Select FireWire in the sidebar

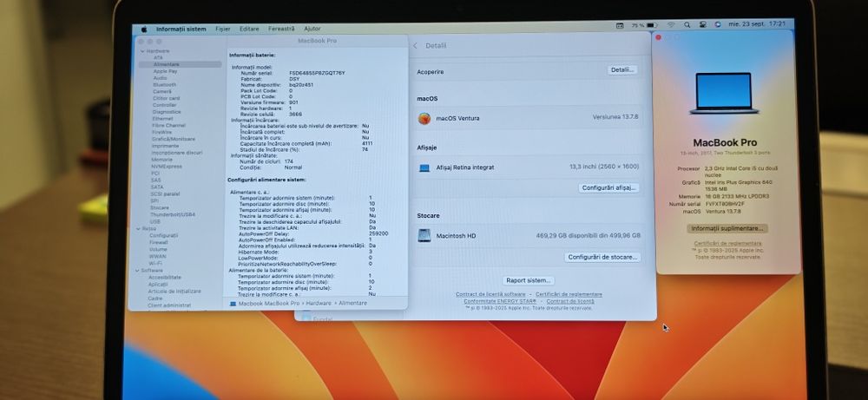161,132
